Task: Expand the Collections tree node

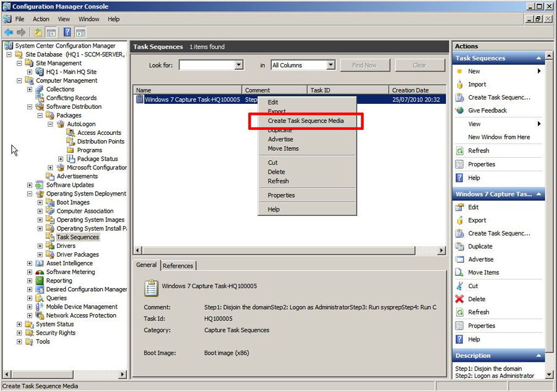Action: pos(30,90)
